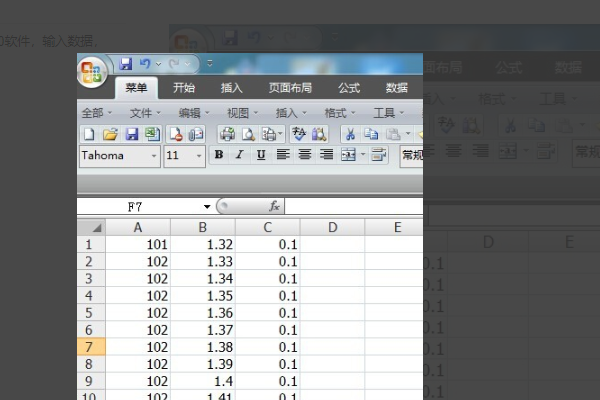Open an existing file with folder icon
This screenshot has width=600, height=400.
tap(110, 134)
